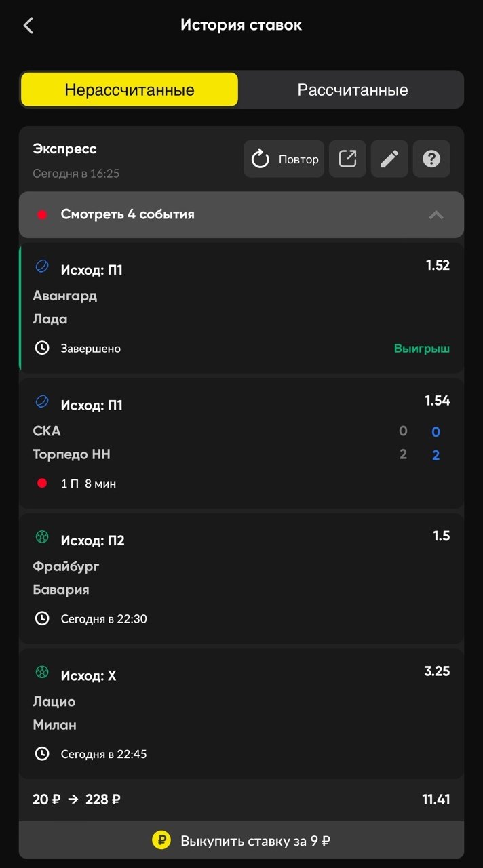Switch to the Рассчитанные tab
The image size is (483, 868).
click(x=352, y=90)
